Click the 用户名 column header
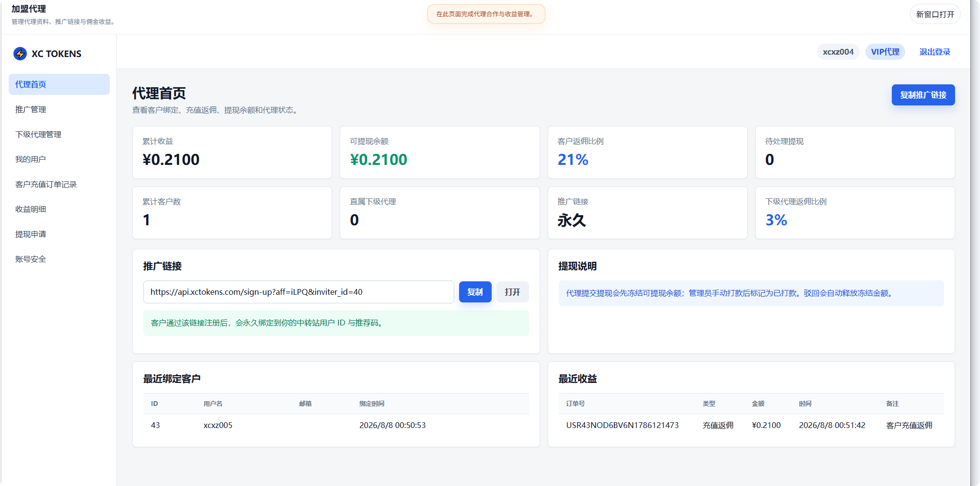980x486 pixels. click(213, 404)
